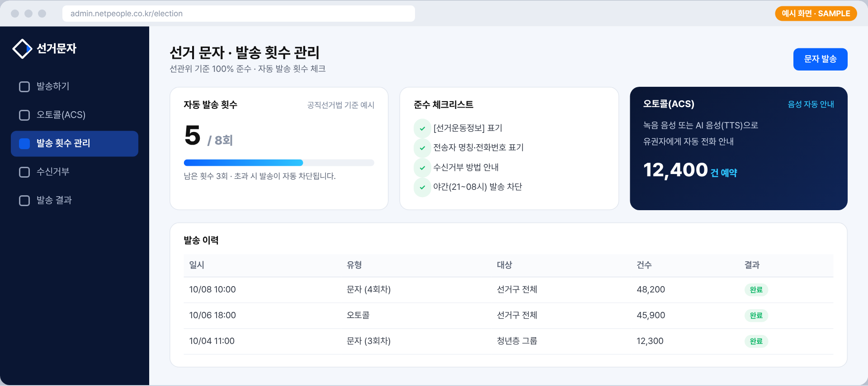
Task: Click the 결과 column header
Action: pos(752,265)
